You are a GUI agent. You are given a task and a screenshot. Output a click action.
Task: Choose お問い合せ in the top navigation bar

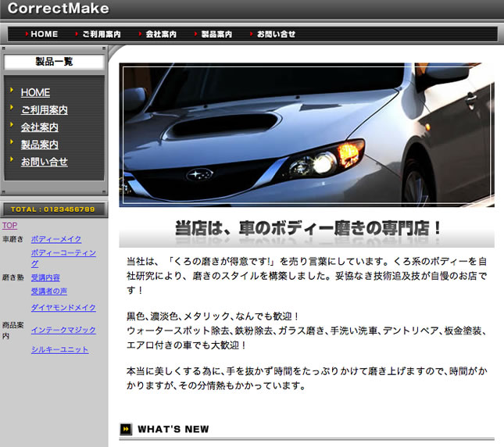276,34
